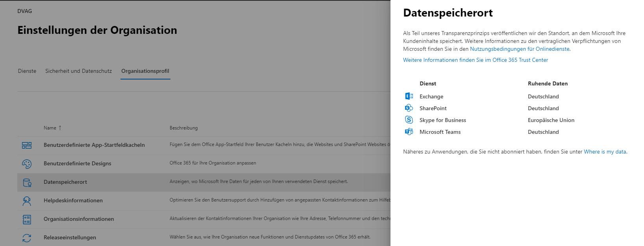Open Benutzerdefinierte Designs setting
Image resolution: width=644 pixels, height=246 pixels.
(78, 164)
